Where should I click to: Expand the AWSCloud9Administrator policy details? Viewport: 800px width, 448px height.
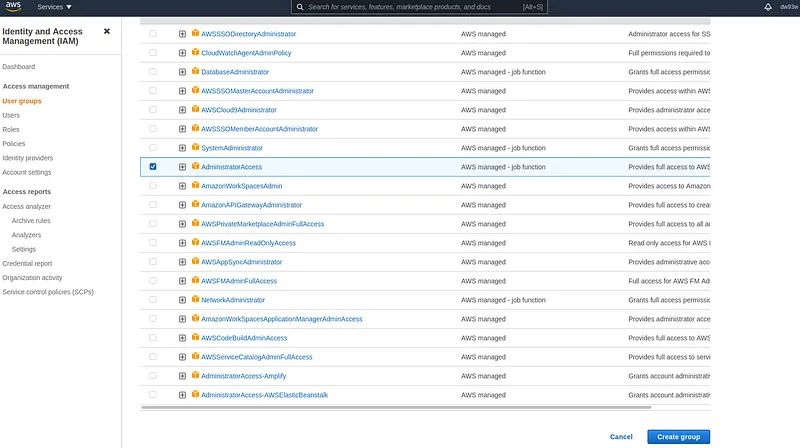182,110
